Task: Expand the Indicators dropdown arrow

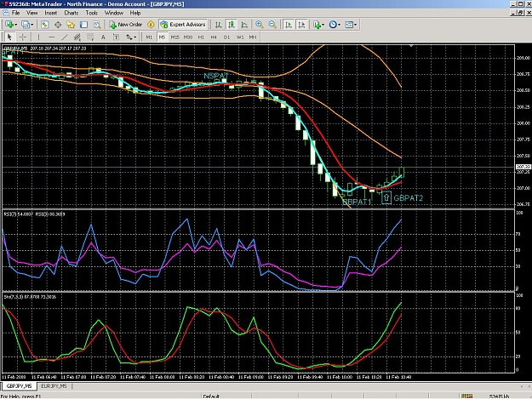Action: (323, 25)
